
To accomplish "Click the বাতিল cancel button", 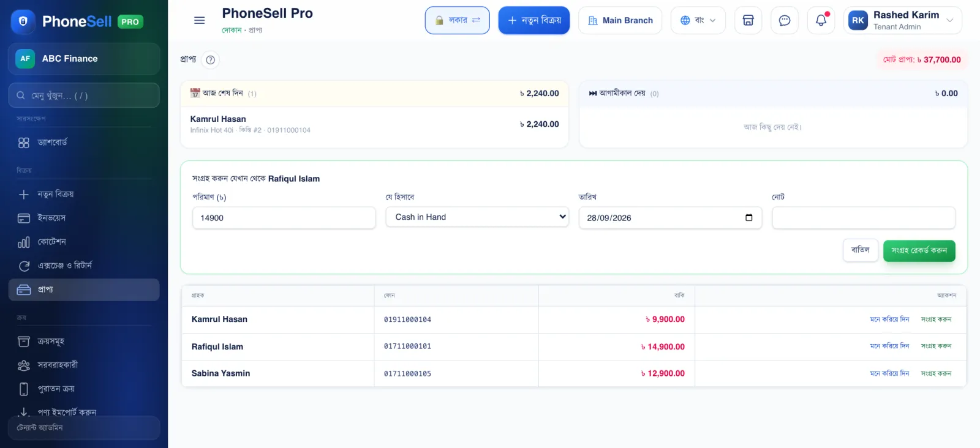I will 860,250.
